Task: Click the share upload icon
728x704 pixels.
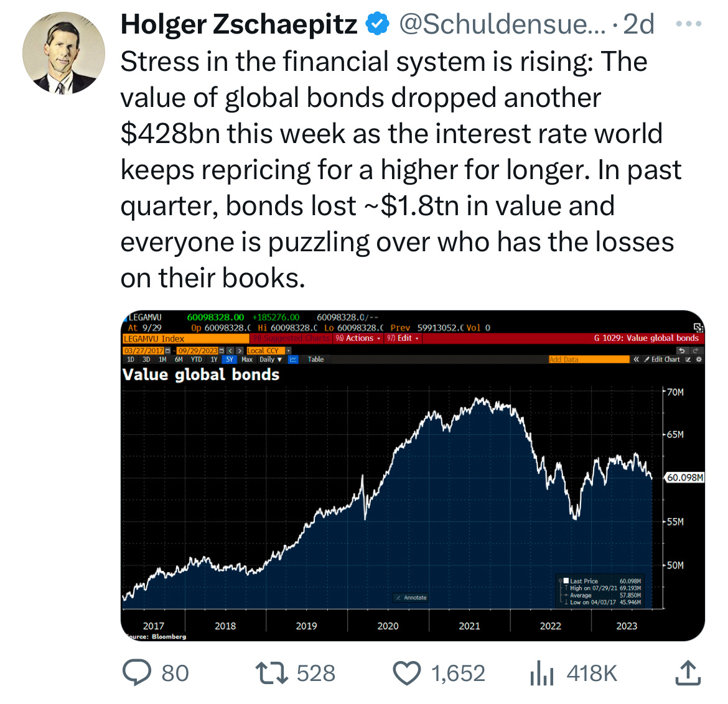Action: 688,673
